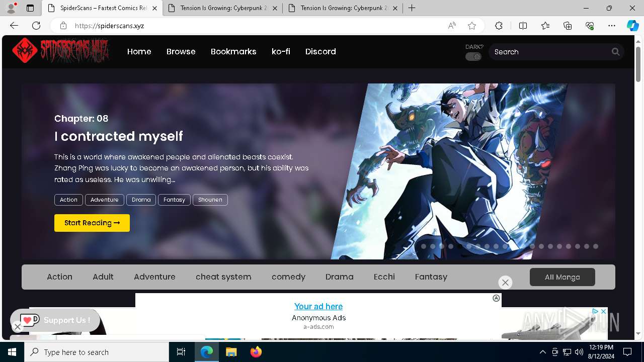View site information lock icon
The height and width of the screenshot is (362, 644).
click(x=63, y=26)
